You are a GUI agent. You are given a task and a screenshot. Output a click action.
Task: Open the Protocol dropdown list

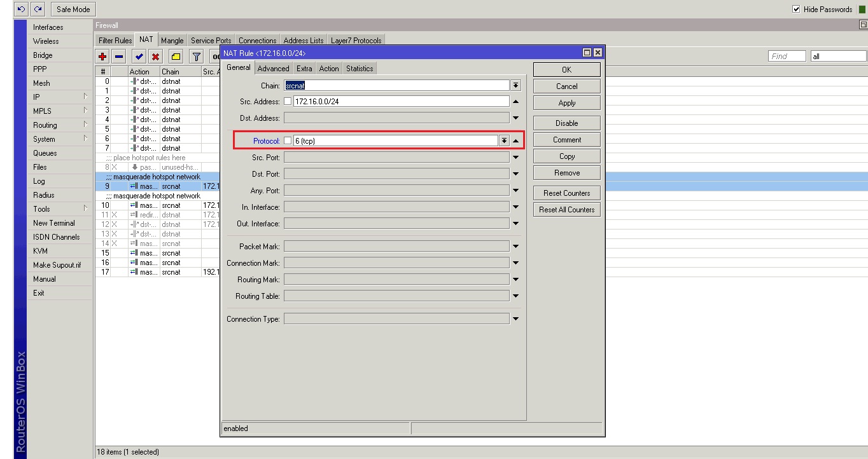tap(504, 140)
